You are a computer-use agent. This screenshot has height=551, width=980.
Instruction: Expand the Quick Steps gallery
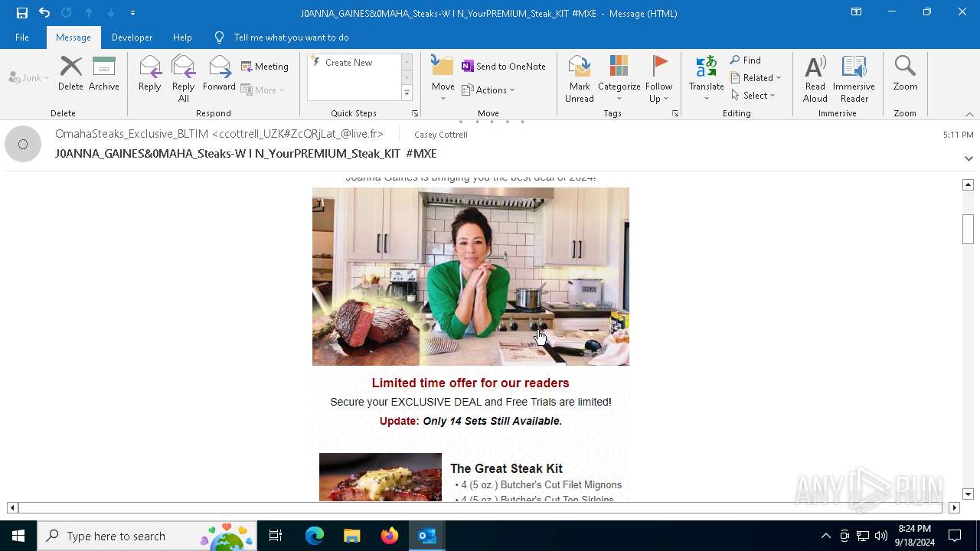pos(407,93)
